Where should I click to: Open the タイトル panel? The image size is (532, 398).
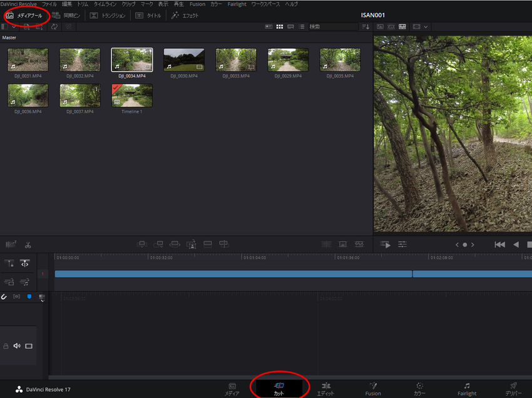pos(148,16)
